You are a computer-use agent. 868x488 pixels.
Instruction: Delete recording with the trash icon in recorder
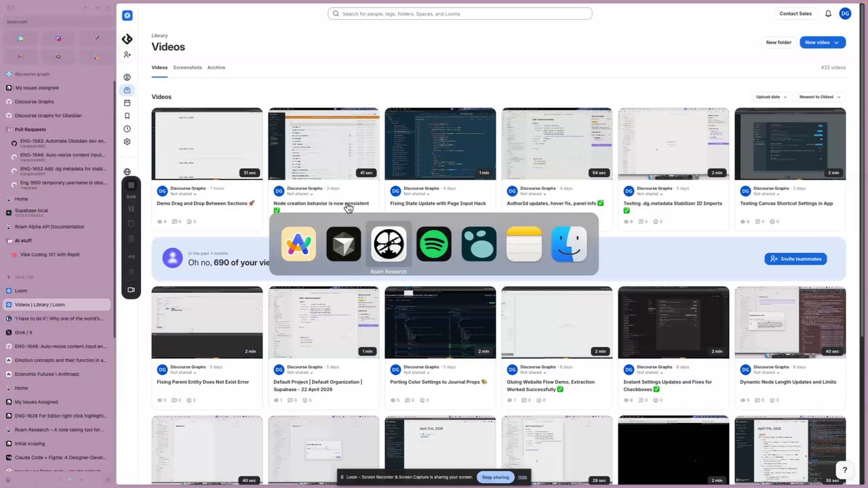tap(132, 239)
